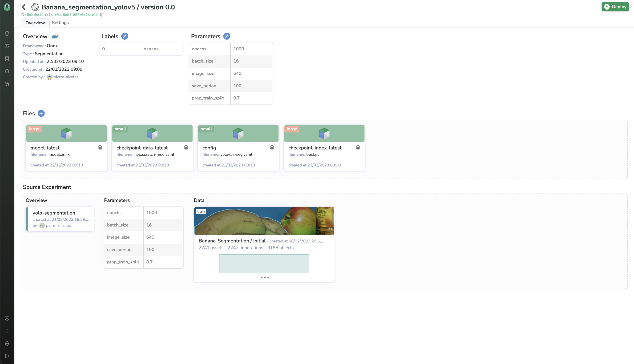This screenshot has height=364, width=634.
Task: Select the Overview tab
Action: (35, 23)
